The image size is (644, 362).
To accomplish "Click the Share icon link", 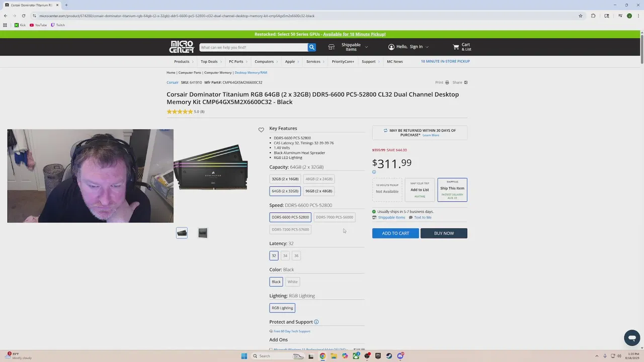I will point(460,82).
